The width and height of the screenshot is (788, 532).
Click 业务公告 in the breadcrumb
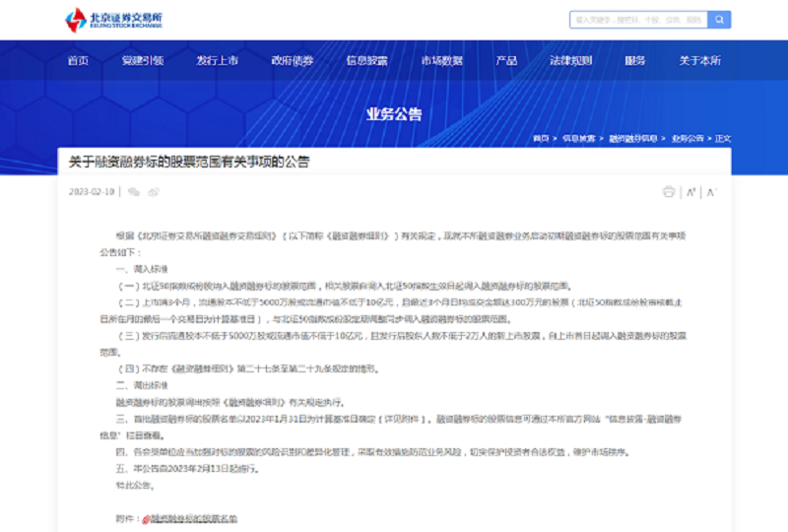pyautogui.click(x=688, y=138)
